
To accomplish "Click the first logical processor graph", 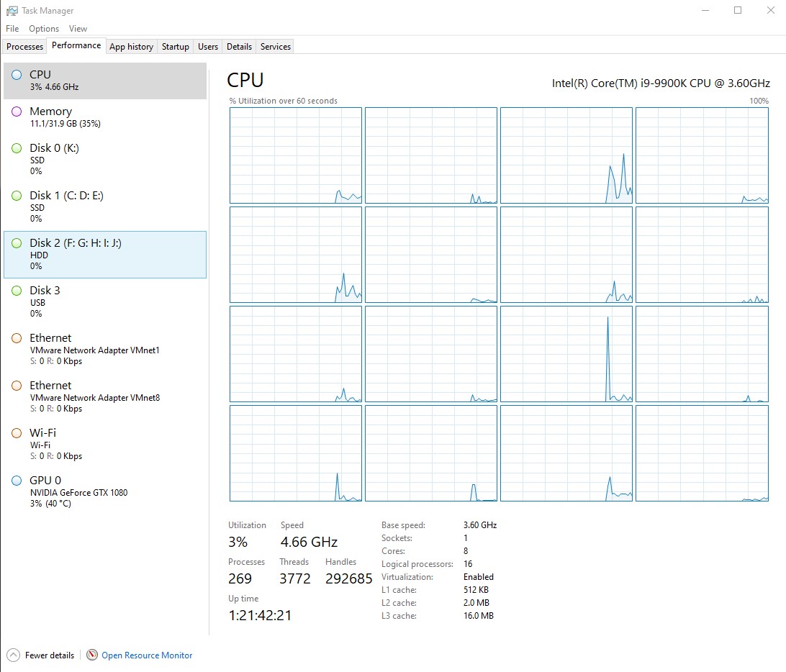I will (x=295, y=155).
